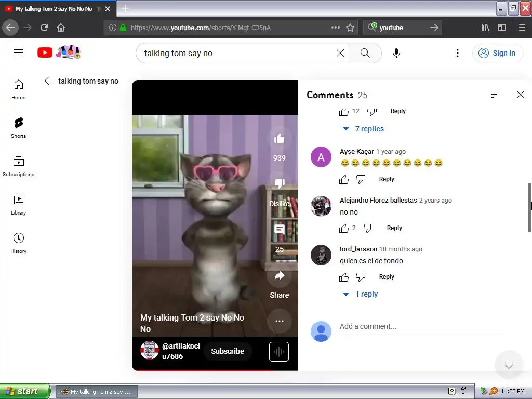Click the youtube browser search field
The height and width of the screenshot is (399, 532).
pos(402,28)
